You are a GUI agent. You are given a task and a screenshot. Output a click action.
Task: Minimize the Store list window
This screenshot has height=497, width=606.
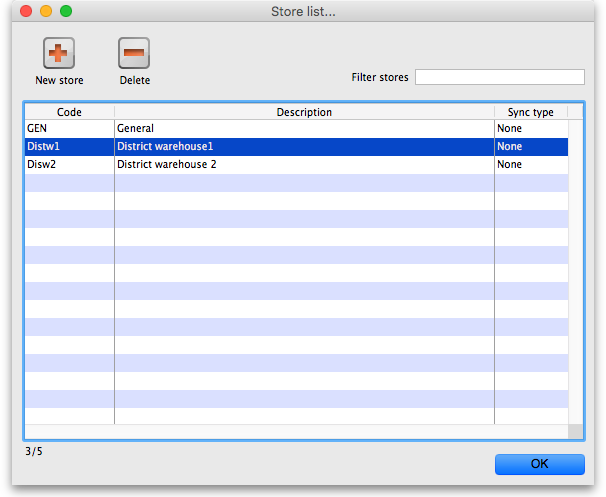(x=44, y=11)
